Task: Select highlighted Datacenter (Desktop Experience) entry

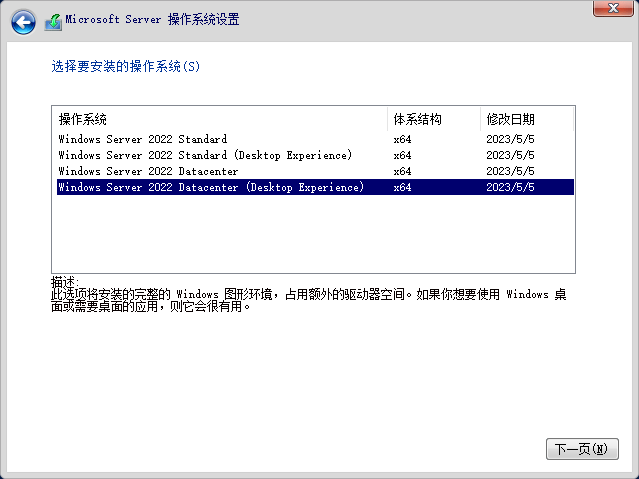Action: [211, 187]
